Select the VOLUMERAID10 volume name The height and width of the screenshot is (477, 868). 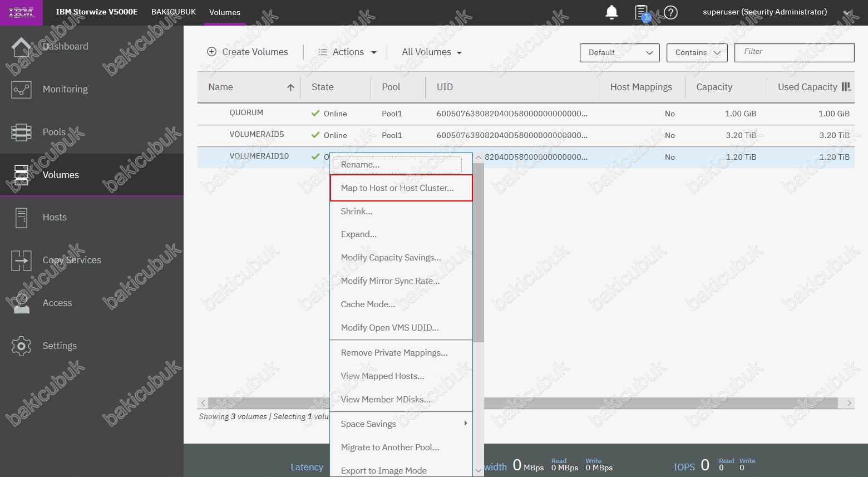pos(259,156)
